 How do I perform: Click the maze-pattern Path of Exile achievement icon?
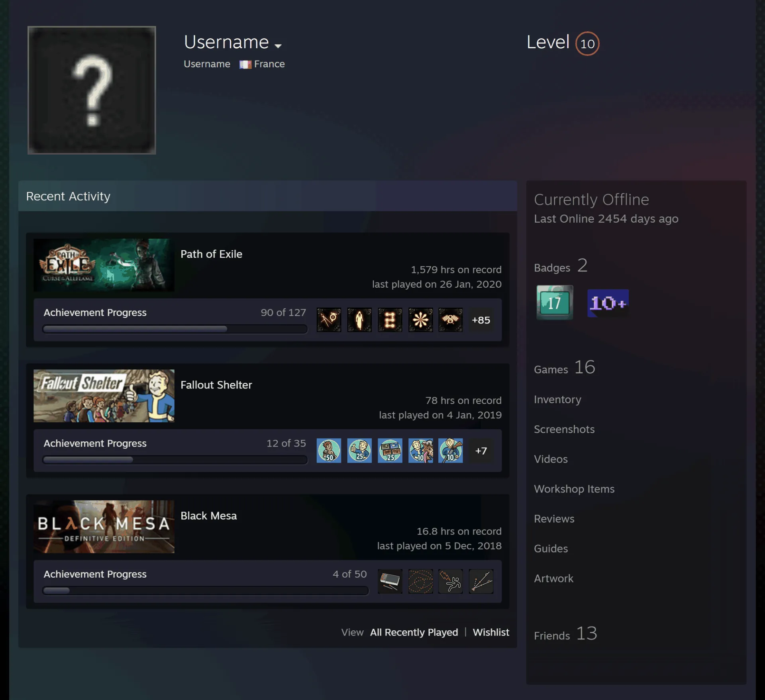(390, 320)
